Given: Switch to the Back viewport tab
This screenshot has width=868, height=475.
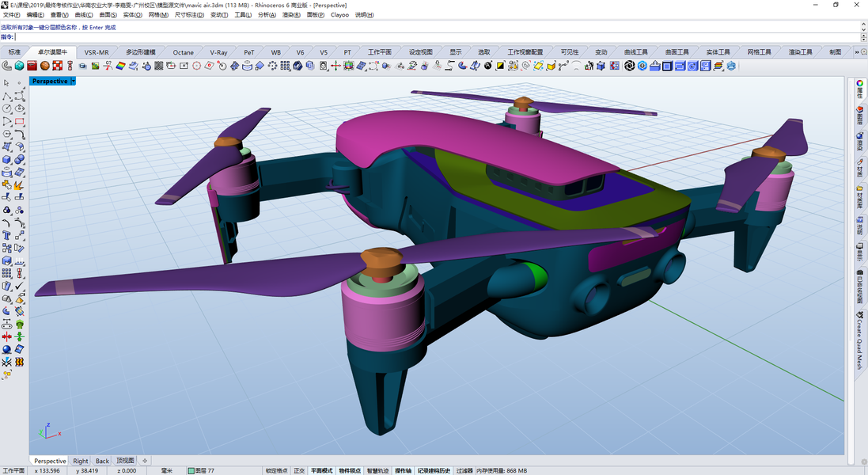Looking at the screenshot, I should (102, 461).
